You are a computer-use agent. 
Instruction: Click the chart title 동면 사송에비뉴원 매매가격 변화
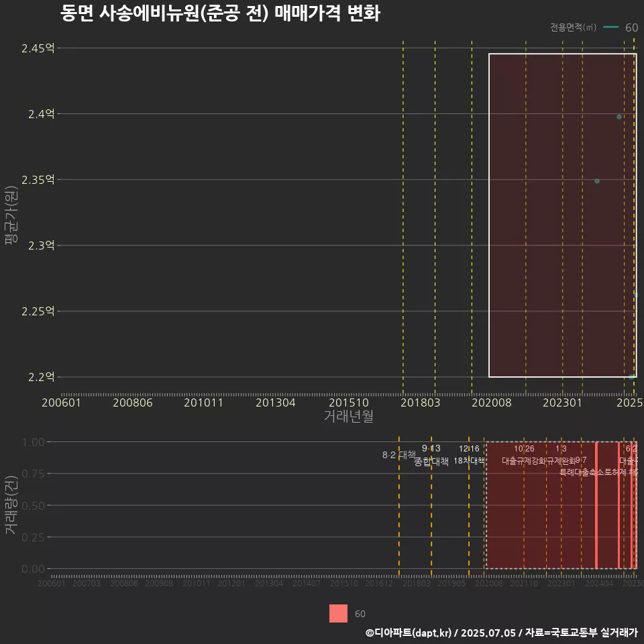point(220,13)
